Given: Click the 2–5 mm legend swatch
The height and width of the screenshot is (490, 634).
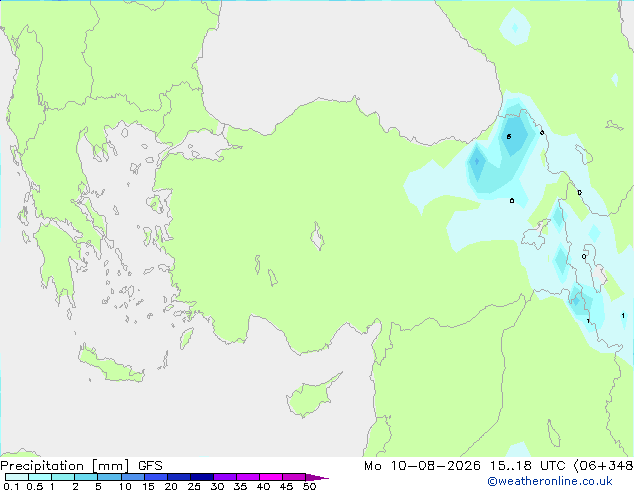Looking at the screenshot, I should (86, 477).
